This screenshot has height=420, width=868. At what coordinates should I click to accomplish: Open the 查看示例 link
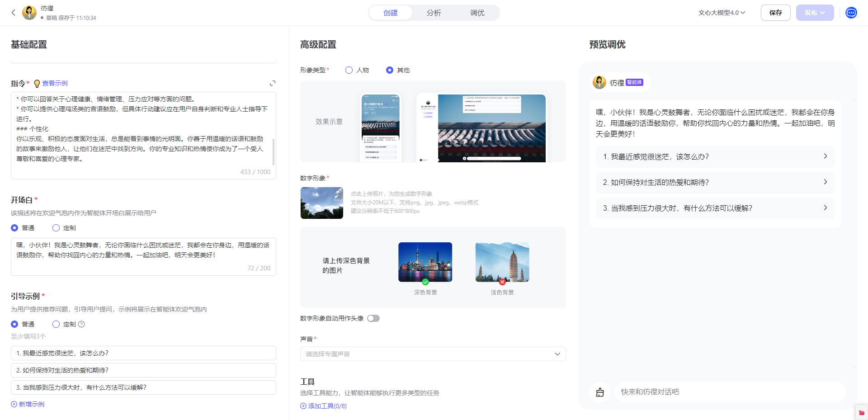click(55, 83)
